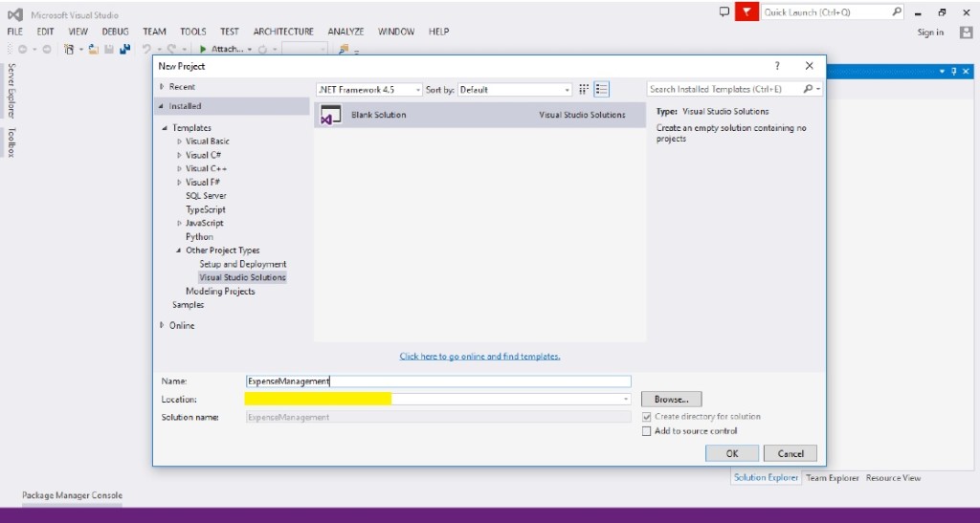Expand the Recent section

[162, 87]
